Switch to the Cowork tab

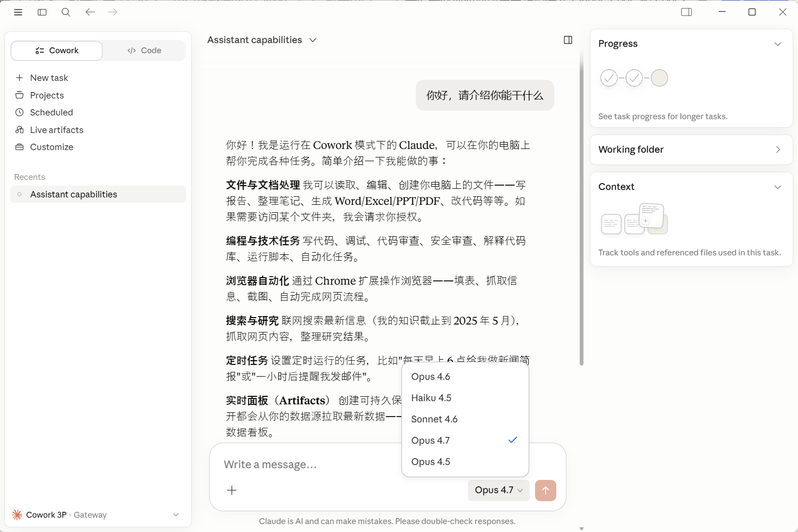click(56, 51)
